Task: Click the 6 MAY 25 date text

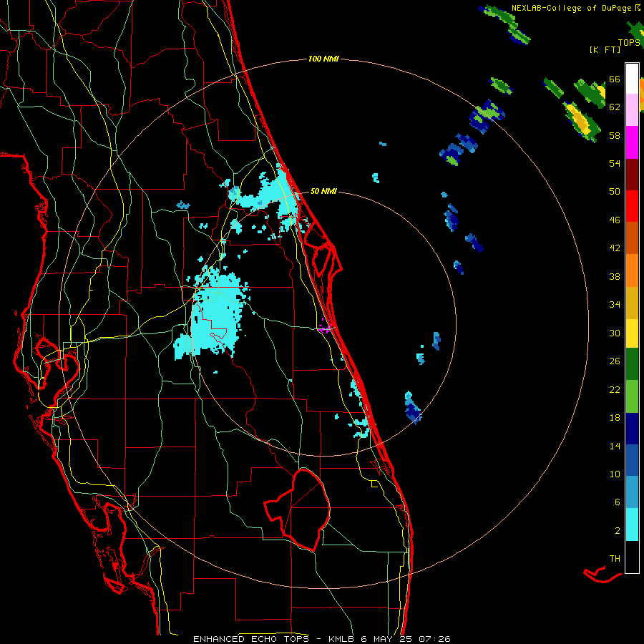Action: pos(386,639)
